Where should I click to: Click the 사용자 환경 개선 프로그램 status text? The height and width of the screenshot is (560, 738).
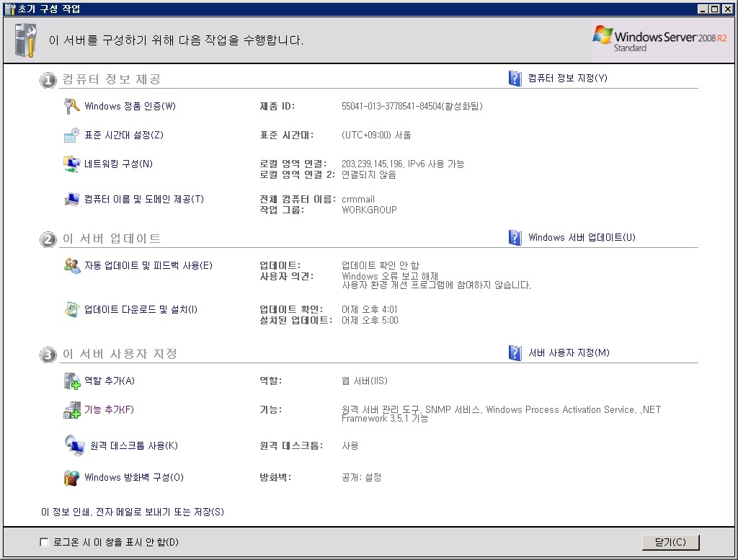pyautogui.click(x=436, y=285)
